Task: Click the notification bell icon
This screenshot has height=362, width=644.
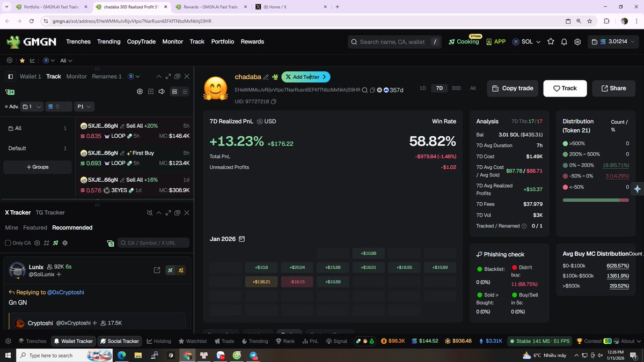Action: (564, 42)
